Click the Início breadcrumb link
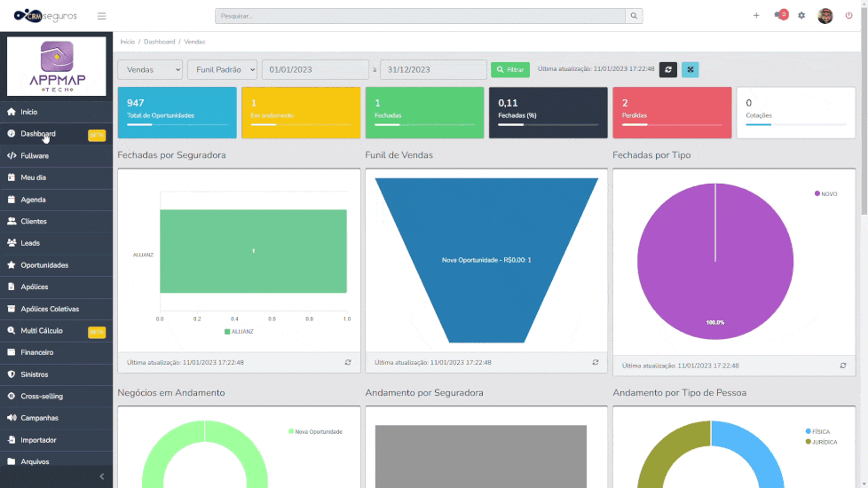 pos(127,42)
